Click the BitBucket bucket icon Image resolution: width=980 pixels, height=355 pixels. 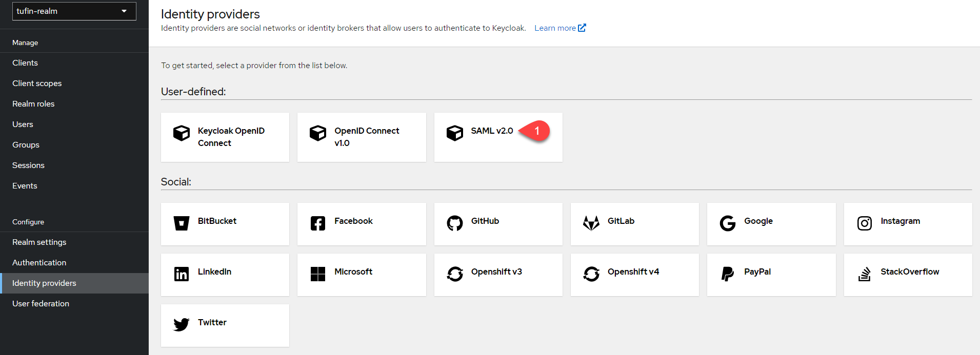(x=181, y=223)
